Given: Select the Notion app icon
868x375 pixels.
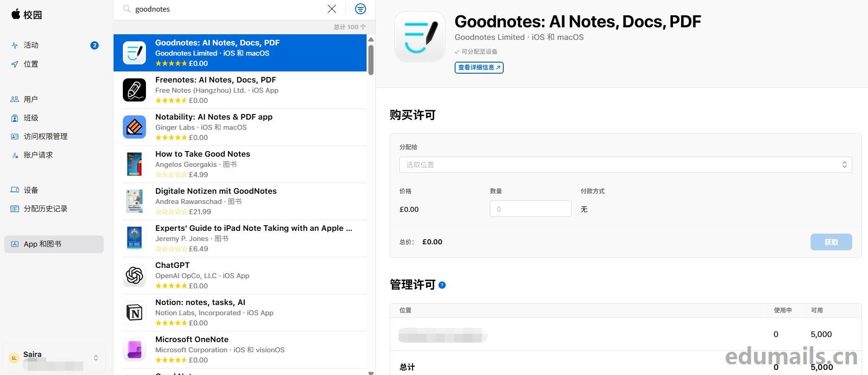Looking at the screenshot, I should coord(134,312).
